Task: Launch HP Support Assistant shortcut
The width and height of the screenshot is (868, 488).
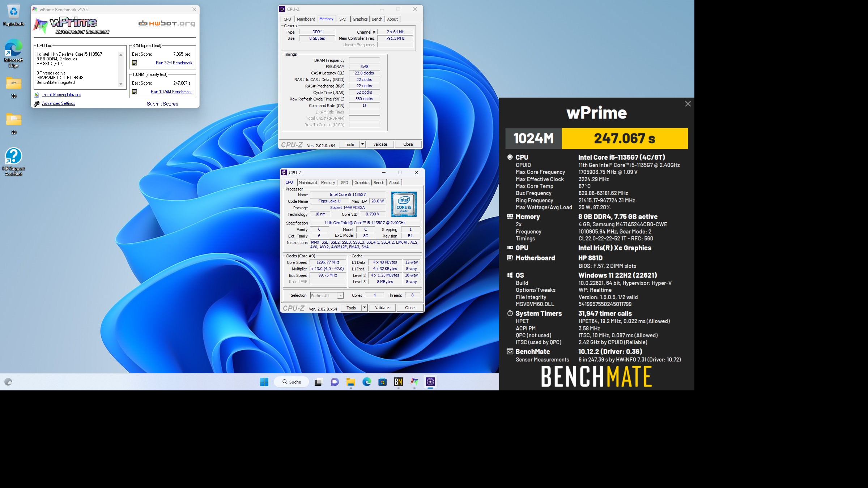Action: pyautogui.click(x=13, y=161)
